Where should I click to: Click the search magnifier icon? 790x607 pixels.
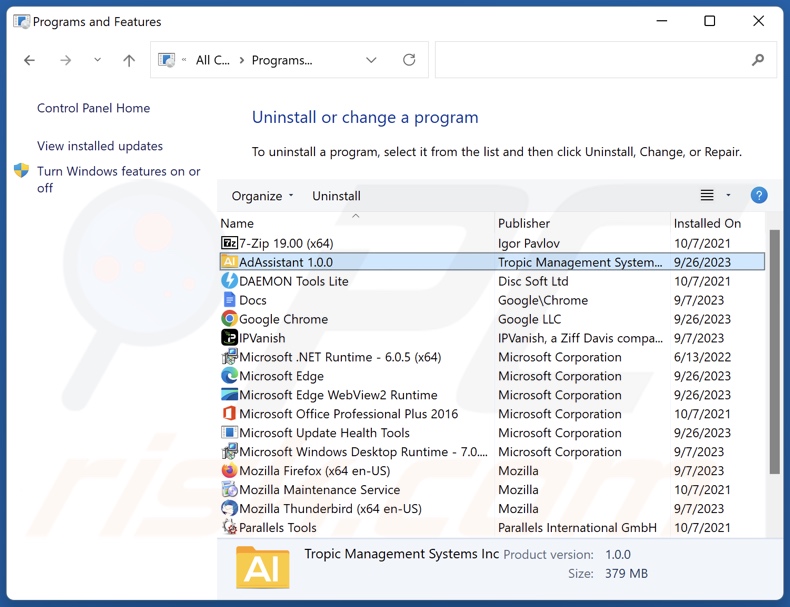pos(757,60)
